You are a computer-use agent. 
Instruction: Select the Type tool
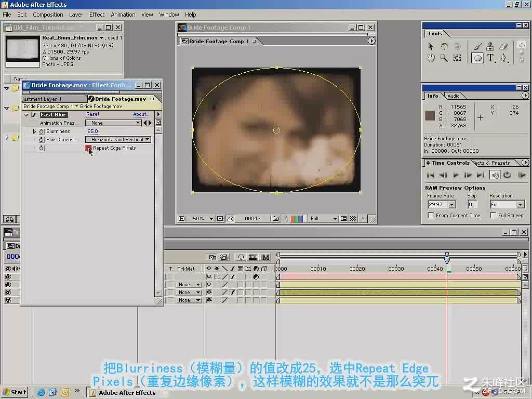(x=490, y=58)
